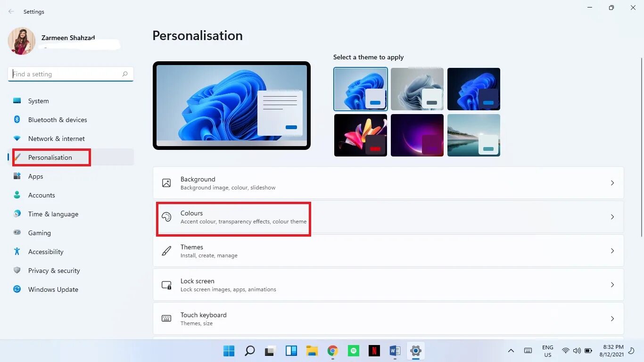
Task: Expand Lock screen row chevron
Action: click(x=612, y=285)
